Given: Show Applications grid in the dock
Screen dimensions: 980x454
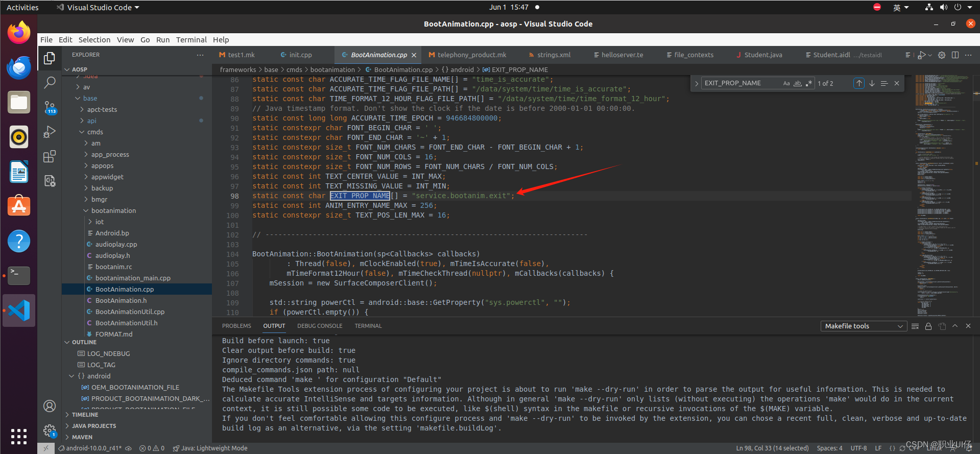Looking at the screenshot, I should (19, 436).
